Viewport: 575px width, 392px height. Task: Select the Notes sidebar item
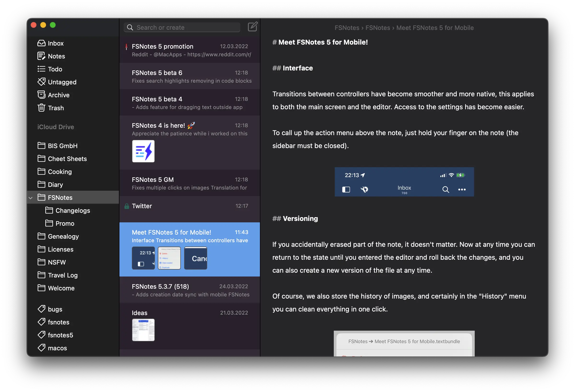[73, 56]
